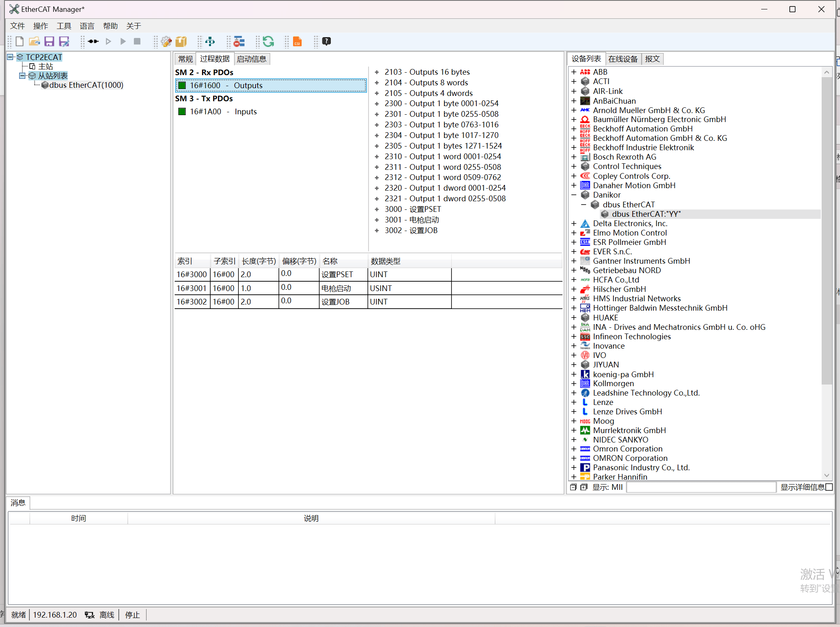Click the 192.168.1.20 status bar entry
This screenshot has height=627, width=840.
[x=55, y=615]
